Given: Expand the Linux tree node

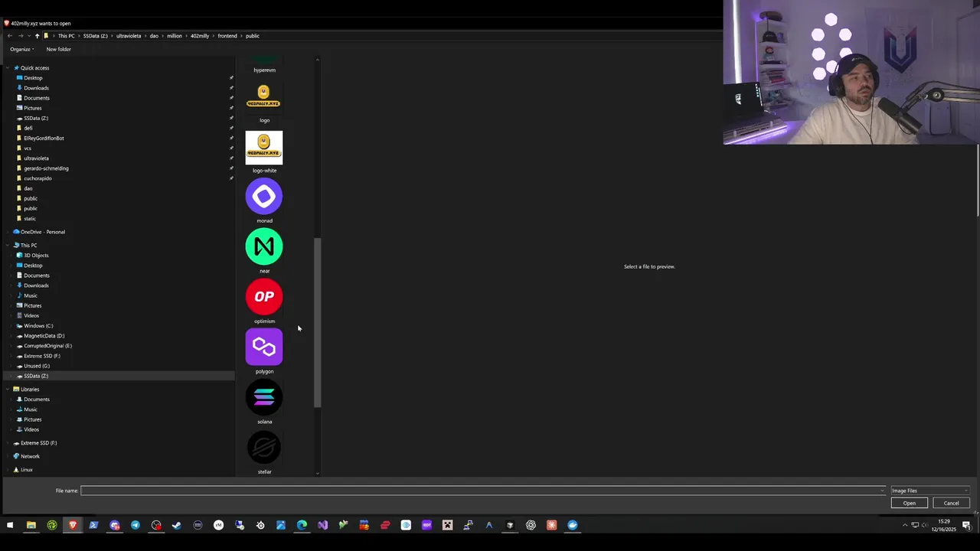Looking at the screenshot, I should 8,470.
